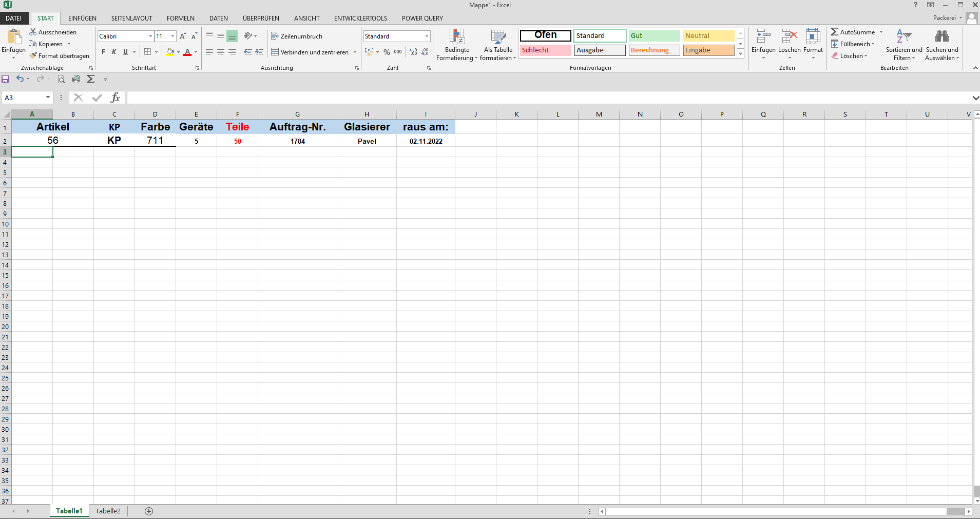Image resolution: width=980 pixels, height=519 pixels.
Task: Increase the indent
Action: tap(259, 52)
